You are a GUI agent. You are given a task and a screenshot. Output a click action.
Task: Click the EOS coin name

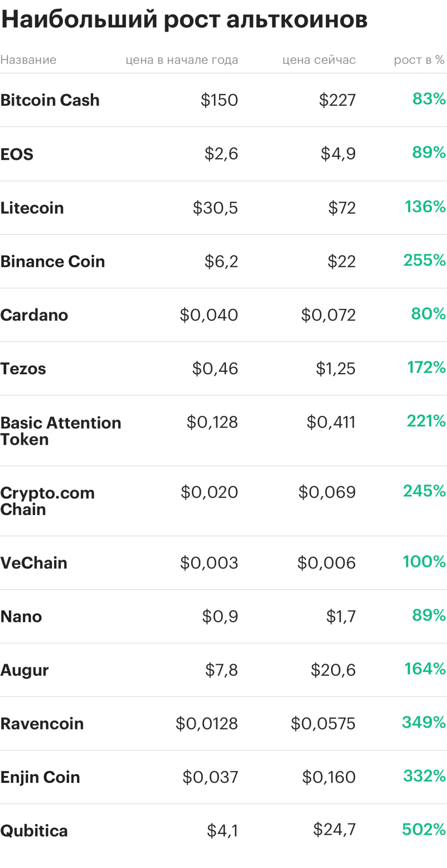(x=17, y=154)
